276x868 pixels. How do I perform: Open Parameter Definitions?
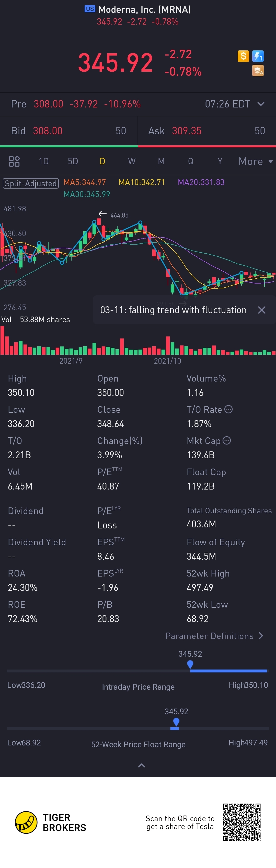coord(214,636)
